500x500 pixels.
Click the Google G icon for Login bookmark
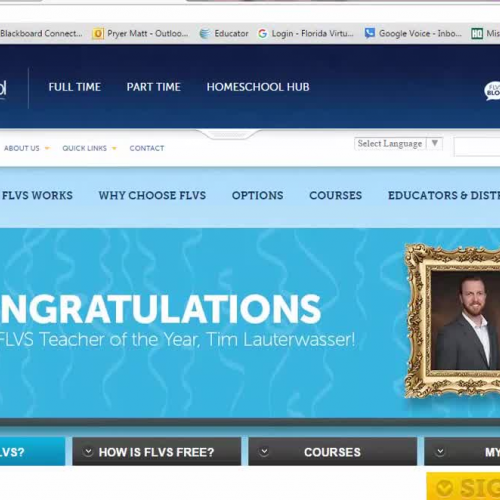263,34
